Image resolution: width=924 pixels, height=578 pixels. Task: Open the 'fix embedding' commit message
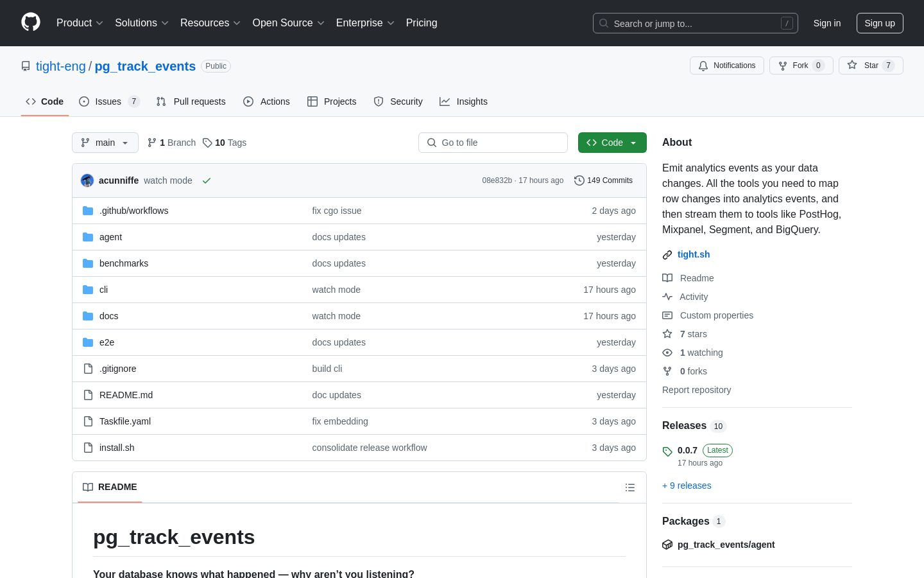point(340,421)
